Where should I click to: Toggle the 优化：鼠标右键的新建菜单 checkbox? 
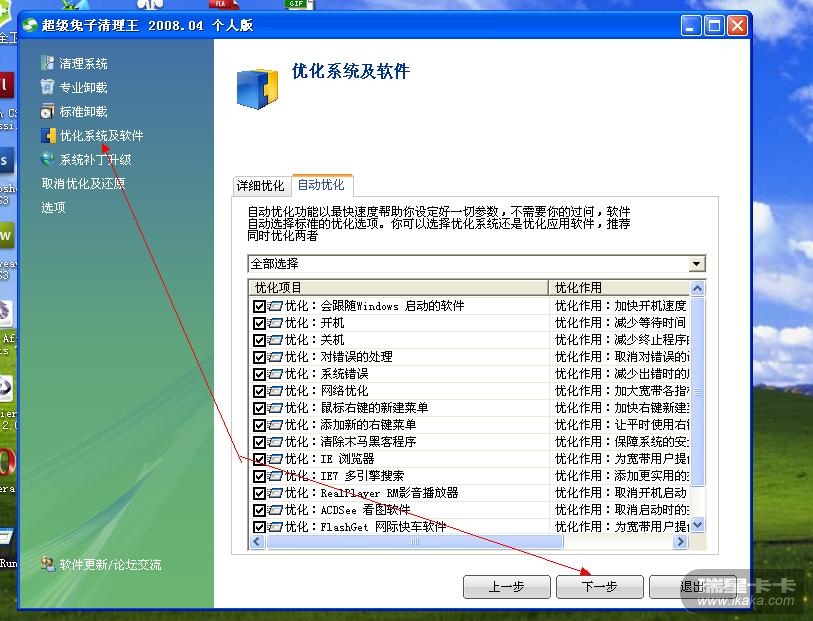tap(259, 408)
